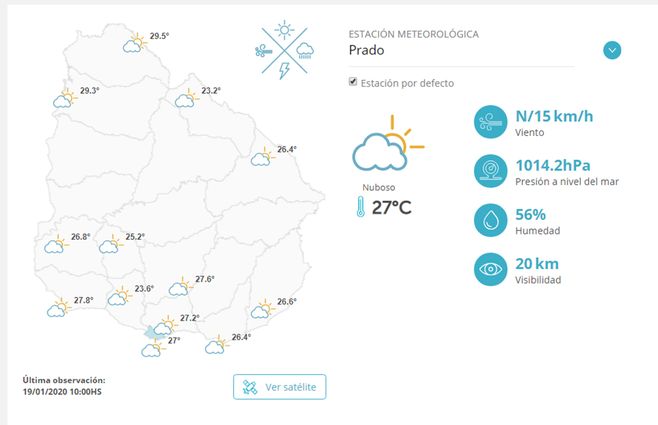The height and width of the screenshot is (425, 658).
Task: Open the Prado station dropdown field
Action: [470, 50]
